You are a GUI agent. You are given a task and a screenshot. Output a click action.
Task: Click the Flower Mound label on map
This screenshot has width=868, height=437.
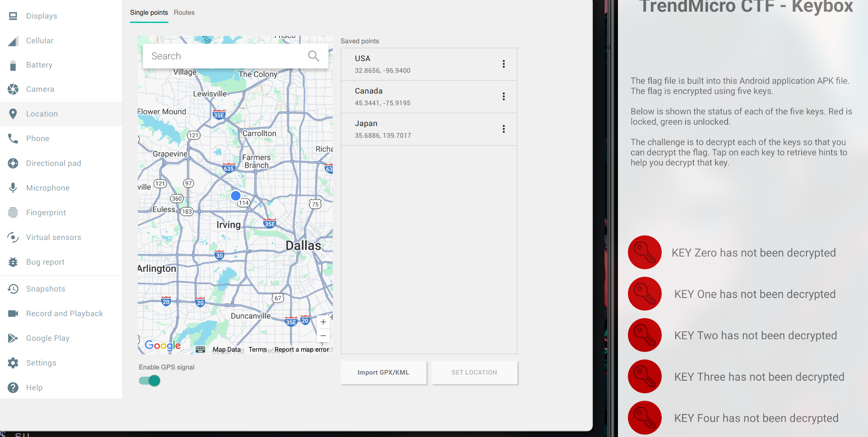tap(162, 112)
